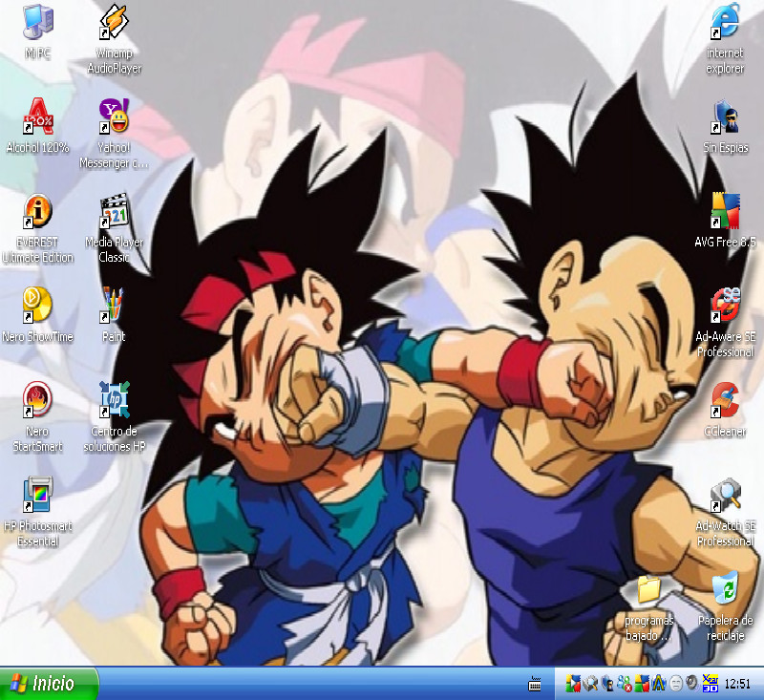Click the Sin Espias shield tray icon
764x700 pixels.
tap(607, 684)
